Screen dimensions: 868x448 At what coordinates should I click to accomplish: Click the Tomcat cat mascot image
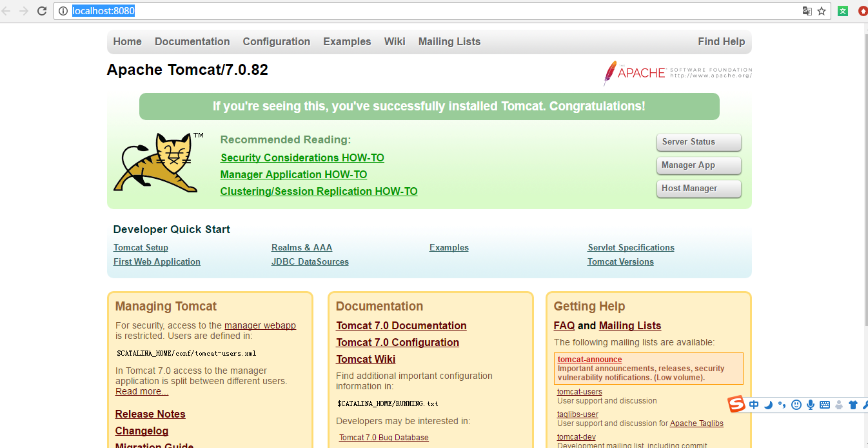click(x=158, y=161)
